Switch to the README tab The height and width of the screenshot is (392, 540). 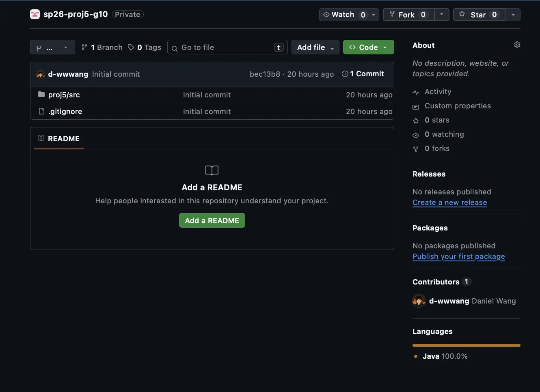(58, 138)
